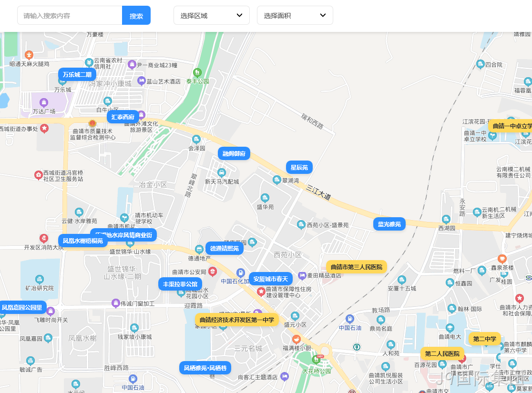Click the 三元名城 area label

tap(248, 349)
